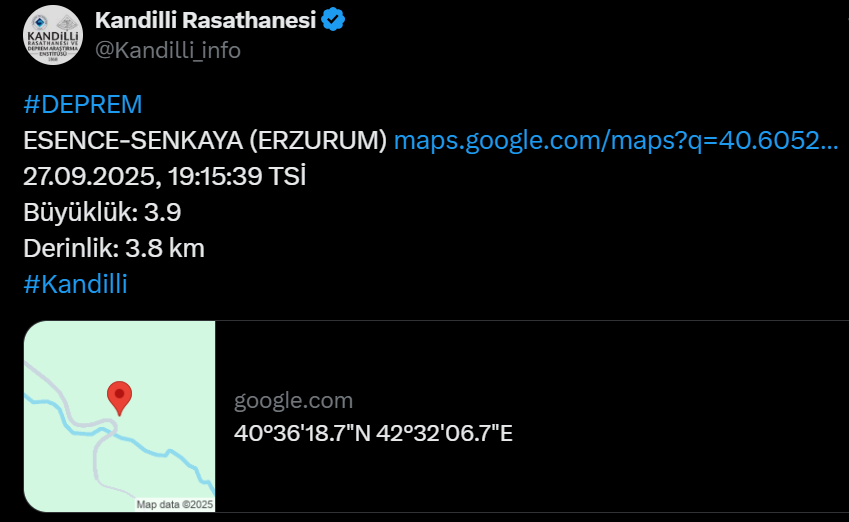The image size is (849, 522).
Task: Open the Kandilli Rasathanesi display name
Action: point(205,20)
